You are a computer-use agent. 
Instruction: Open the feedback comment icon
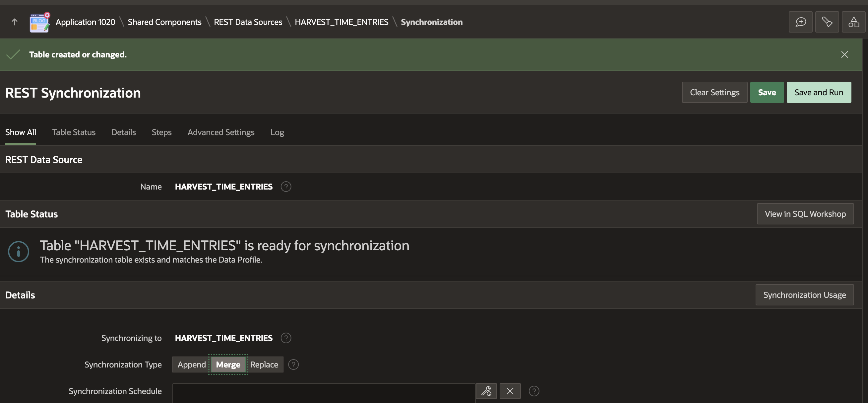pos(800,22)
